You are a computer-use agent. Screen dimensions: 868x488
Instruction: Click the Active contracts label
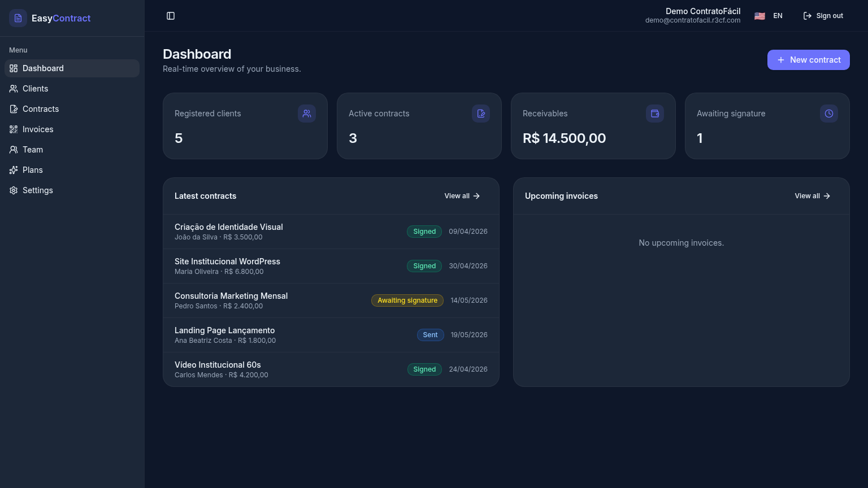coord(379,114)
